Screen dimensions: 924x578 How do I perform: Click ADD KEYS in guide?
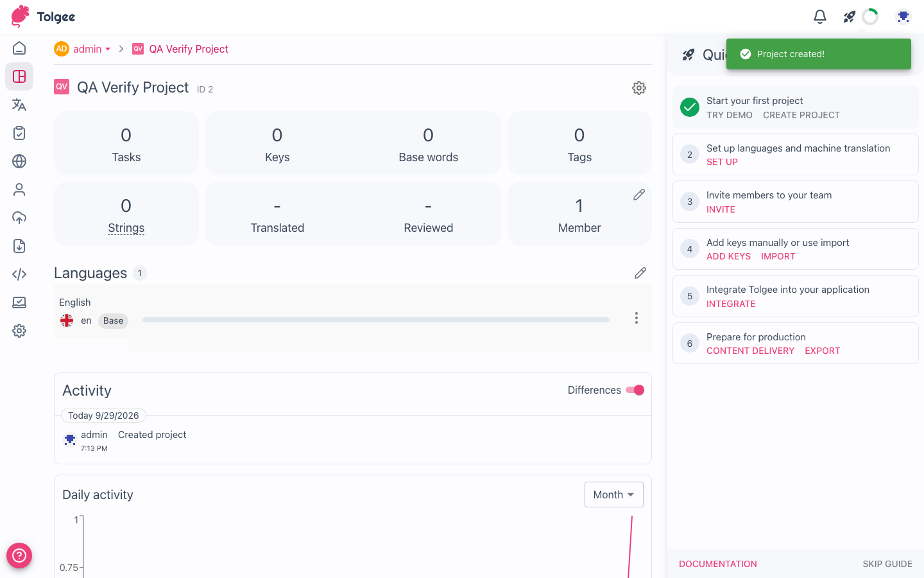pyautogui.click(x=728, y=256)
